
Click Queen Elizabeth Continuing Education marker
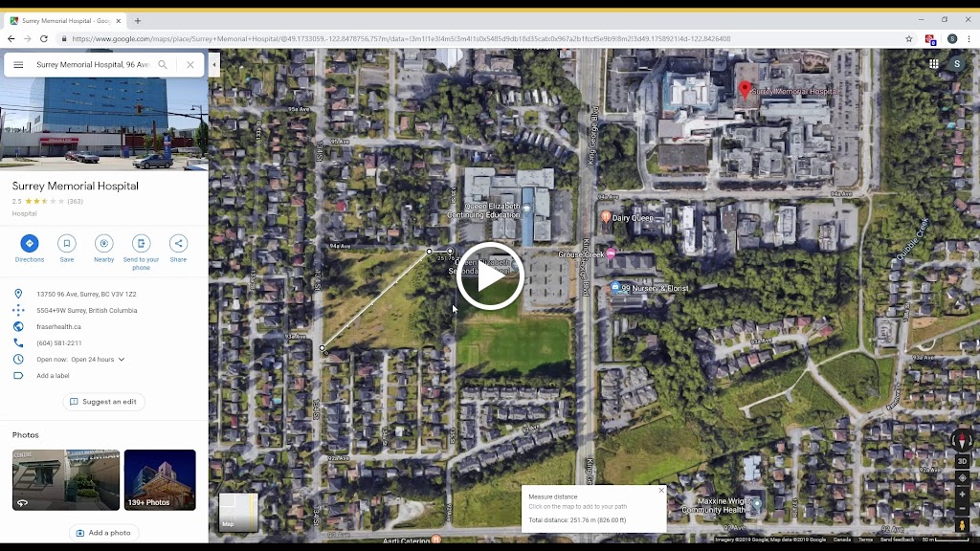coord(526,209)
